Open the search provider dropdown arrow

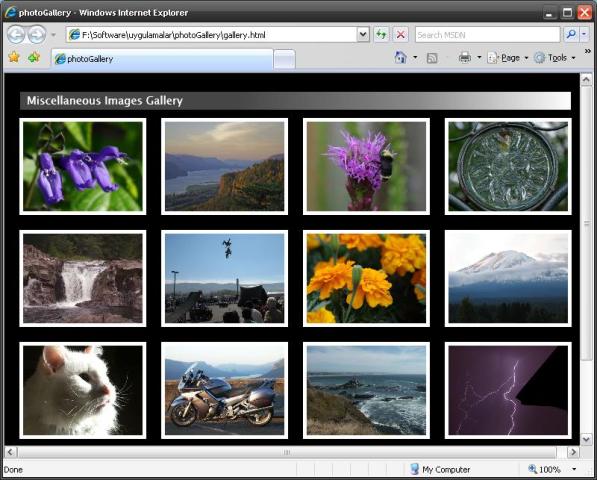(x=584, y=35)
